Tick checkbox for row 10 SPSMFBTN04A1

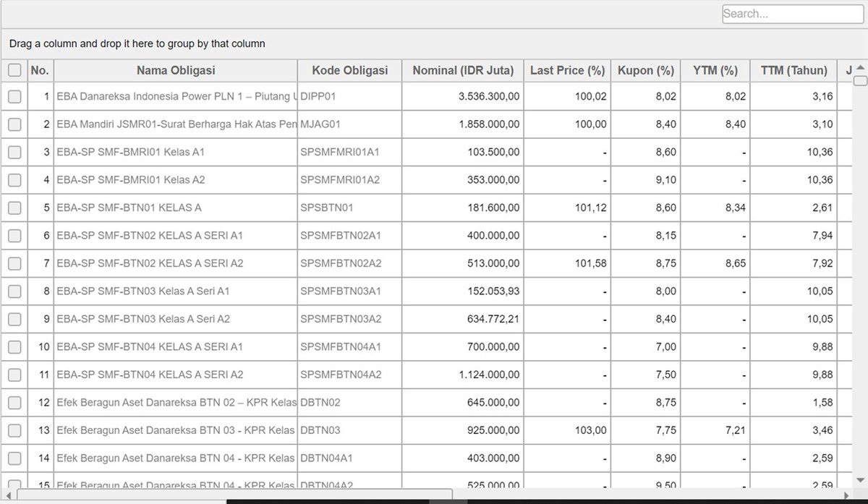tap(14, 347)
